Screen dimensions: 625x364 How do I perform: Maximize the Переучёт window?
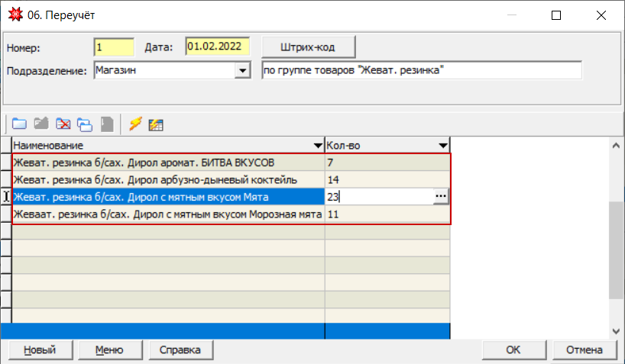556,15
